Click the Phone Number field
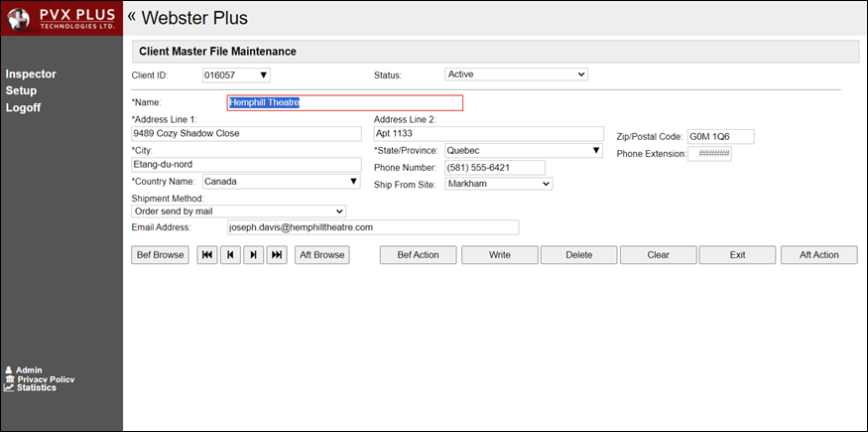The width and height of the screenshot is (868, 432). [x=495, y=167]
